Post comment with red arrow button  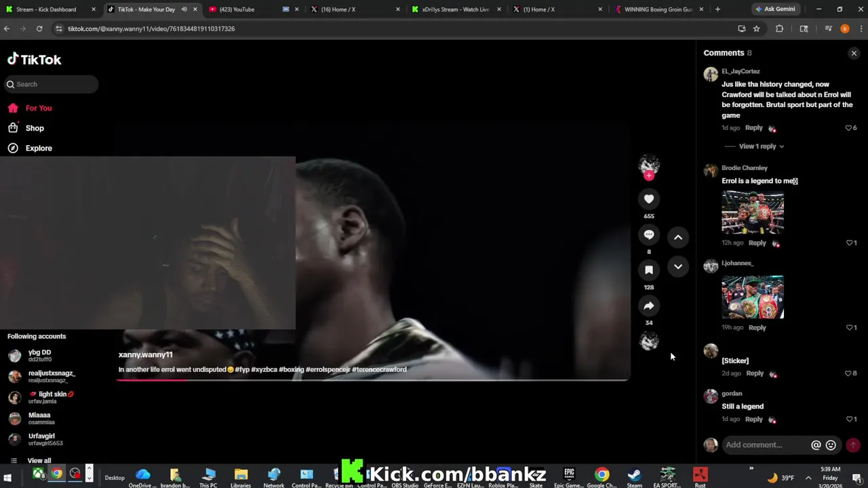(x=853, y=445)
